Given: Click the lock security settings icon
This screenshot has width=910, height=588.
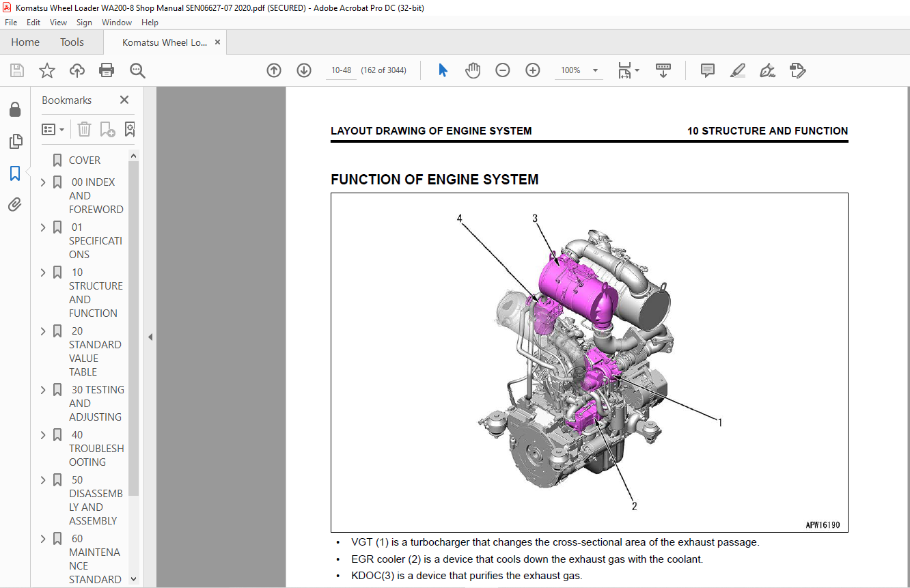Looking at the screenshot, I should tap(15, 110).
